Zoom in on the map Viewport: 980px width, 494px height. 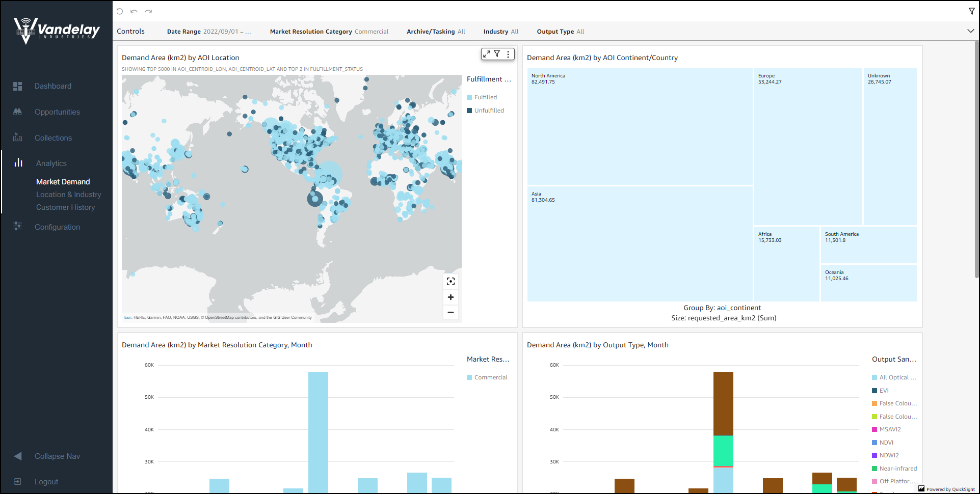pyautogui.click(x=451, y=297)
